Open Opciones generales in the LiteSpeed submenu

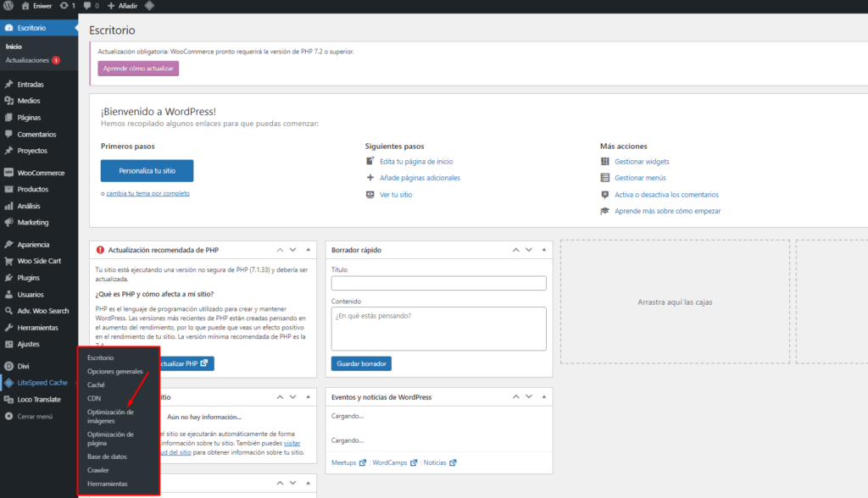(114, 371)
